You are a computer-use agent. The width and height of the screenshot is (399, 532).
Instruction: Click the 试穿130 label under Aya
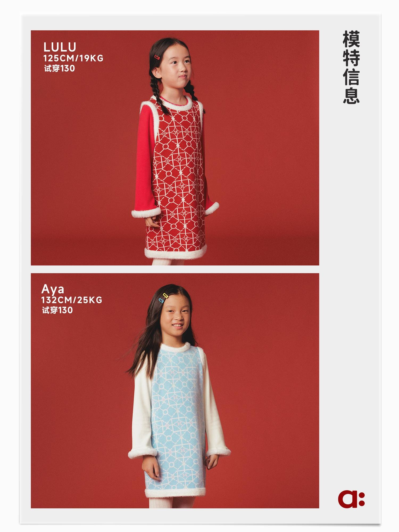(57, 310)
